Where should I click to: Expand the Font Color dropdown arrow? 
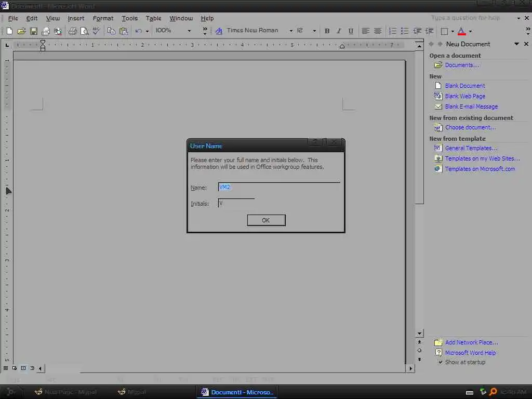click(470, 31)
